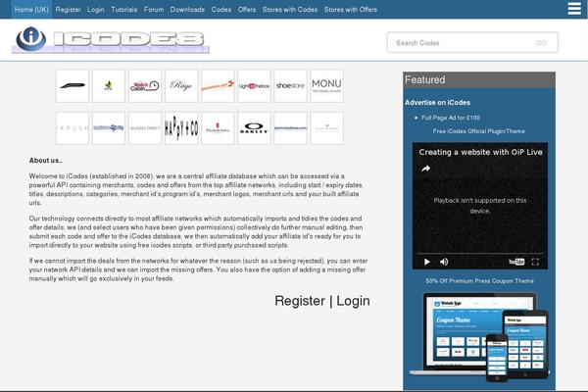
Task: Open the Offers menu item
Action: click(x=247, y=10)
